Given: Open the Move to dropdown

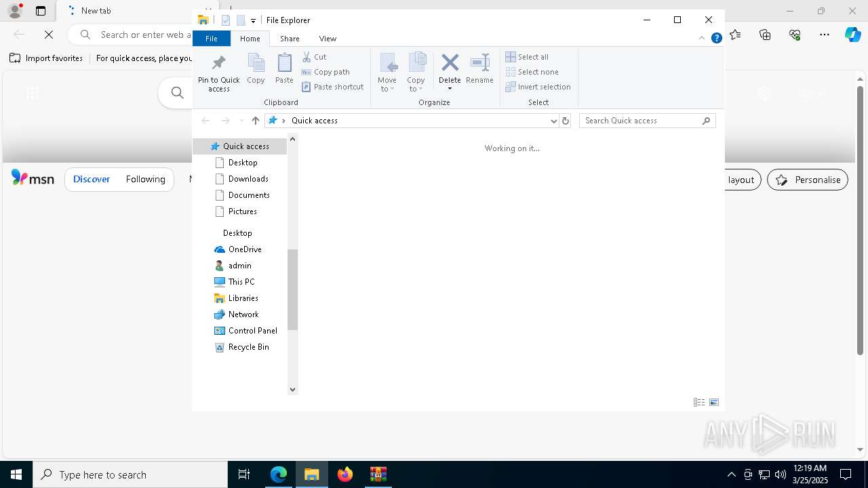Looking at the screenshot, I should pyautogui.click(x=387, y=72).
